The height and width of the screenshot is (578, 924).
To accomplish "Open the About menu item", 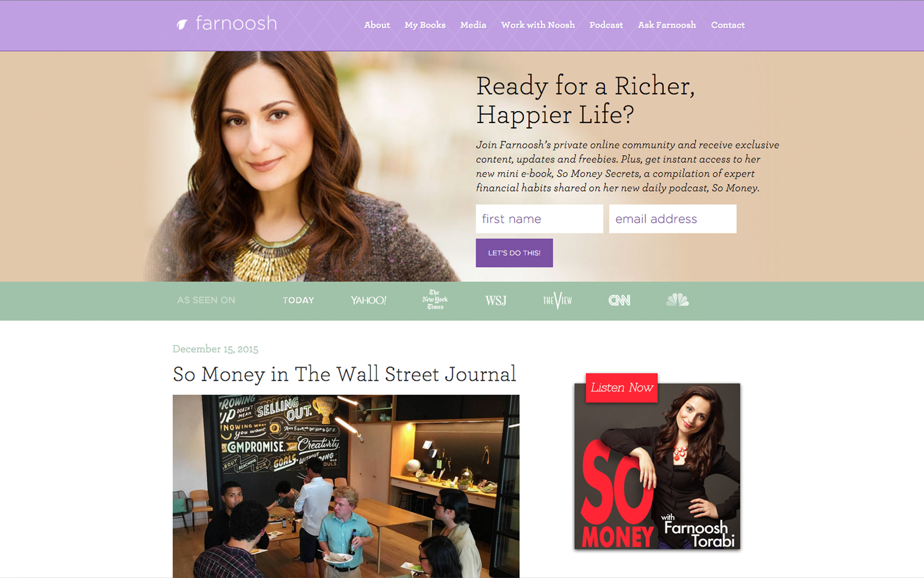I will (377, 25).
